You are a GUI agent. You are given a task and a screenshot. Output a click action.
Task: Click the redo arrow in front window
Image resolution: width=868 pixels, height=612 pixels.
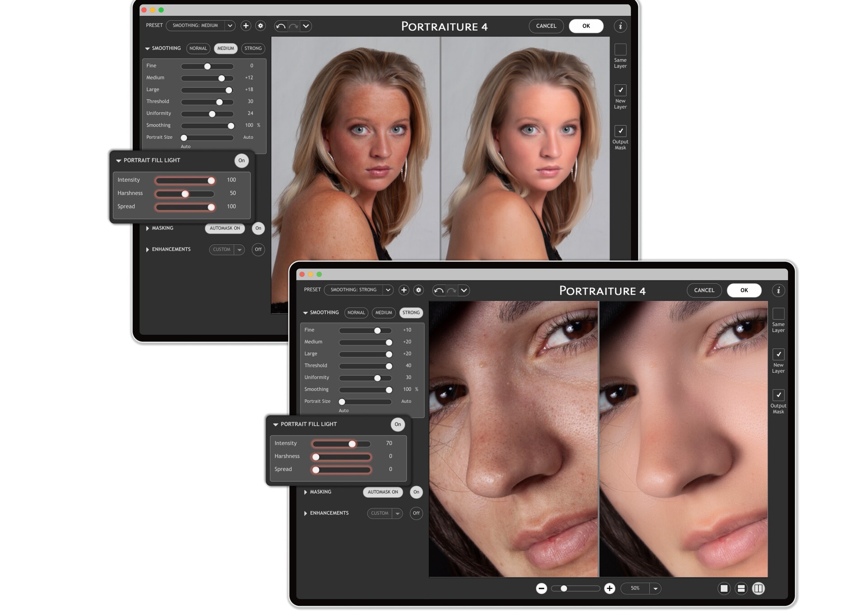click(x=451, y=290)
